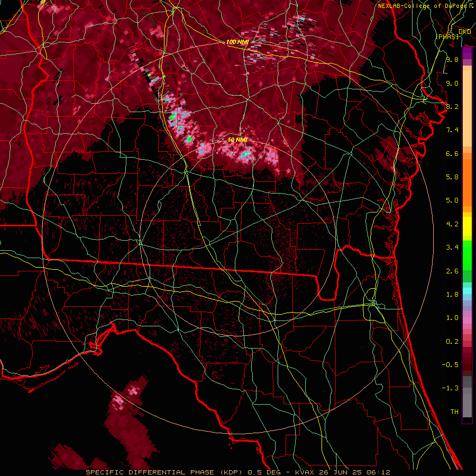Select the 7.4 value on the color scale

(x=452, y=130)
